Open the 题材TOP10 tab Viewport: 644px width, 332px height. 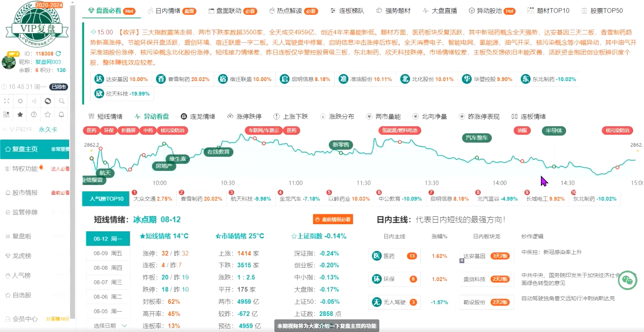click(x=548, y=11)
